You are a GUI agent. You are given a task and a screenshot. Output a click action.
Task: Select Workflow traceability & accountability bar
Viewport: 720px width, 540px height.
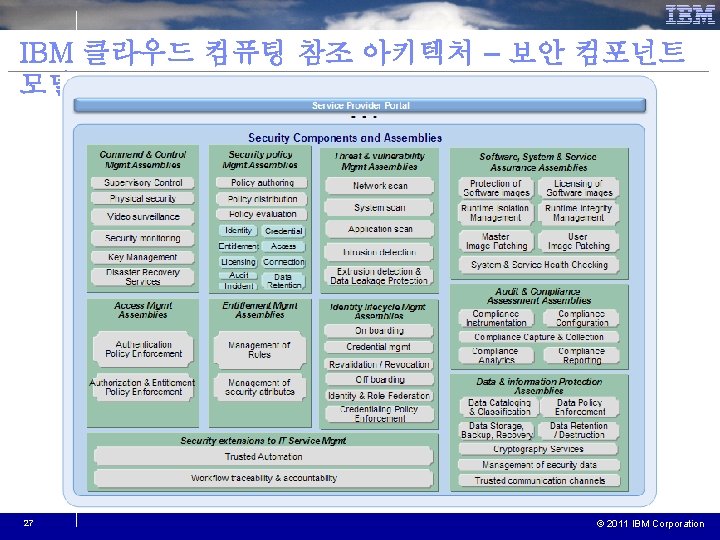coord(264,478)
